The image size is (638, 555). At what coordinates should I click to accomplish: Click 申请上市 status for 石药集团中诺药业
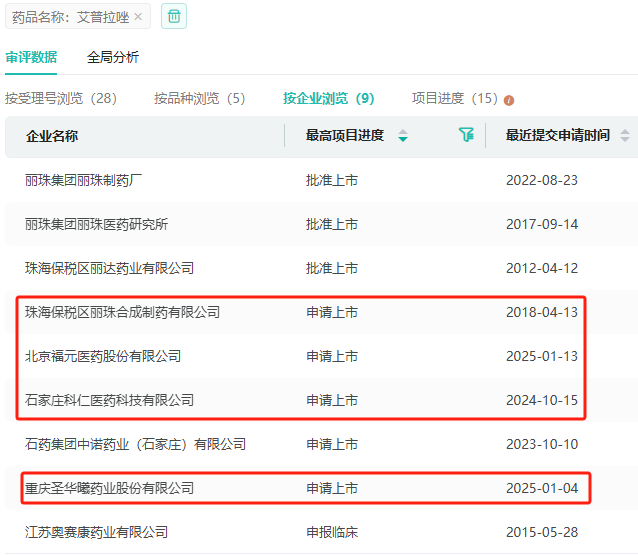pyautogui.click(x=332, y=444)
